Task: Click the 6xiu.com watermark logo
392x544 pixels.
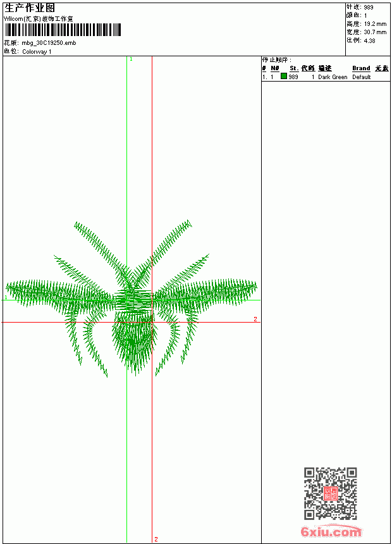Action: [331, 531]
